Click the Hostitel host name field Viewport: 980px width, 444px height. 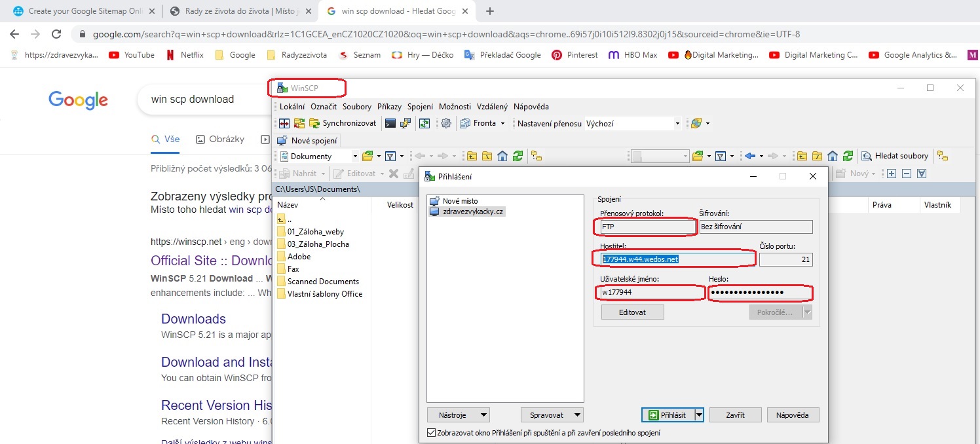click(x=677, y=259)
